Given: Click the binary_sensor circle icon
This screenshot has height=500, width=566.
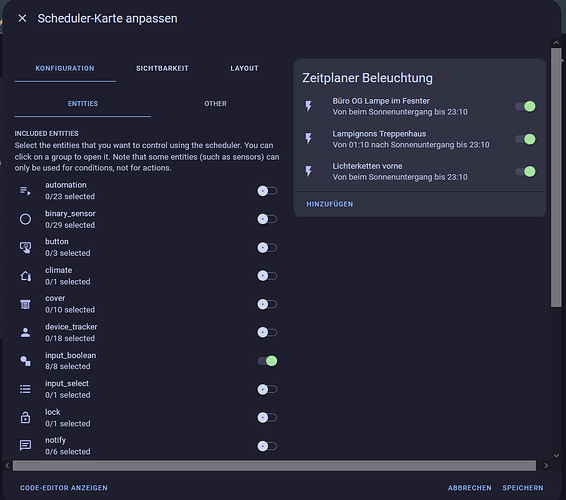Looking at the screenshot, I should pos(25,219).
